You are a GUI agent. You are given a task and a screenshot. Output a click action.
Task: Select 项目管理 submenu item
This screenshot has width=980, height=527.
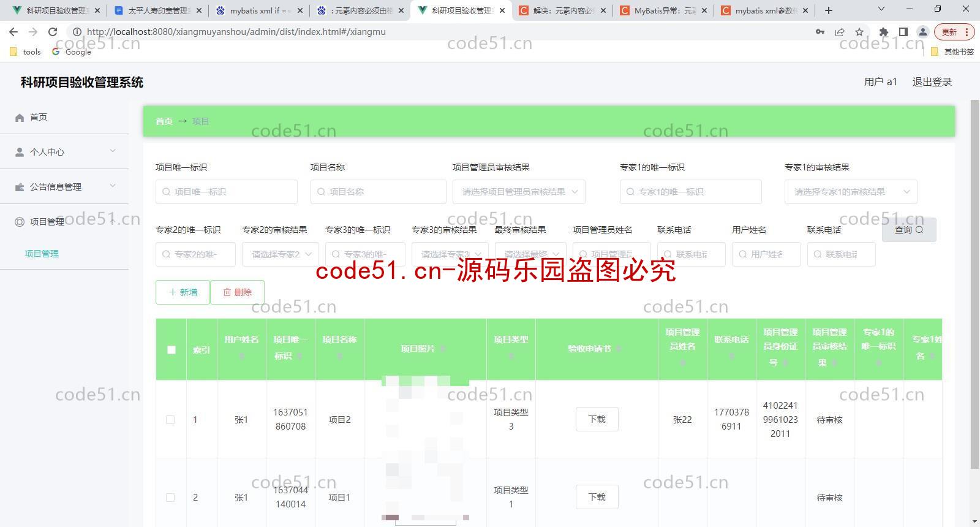click(x=42, y=254)
